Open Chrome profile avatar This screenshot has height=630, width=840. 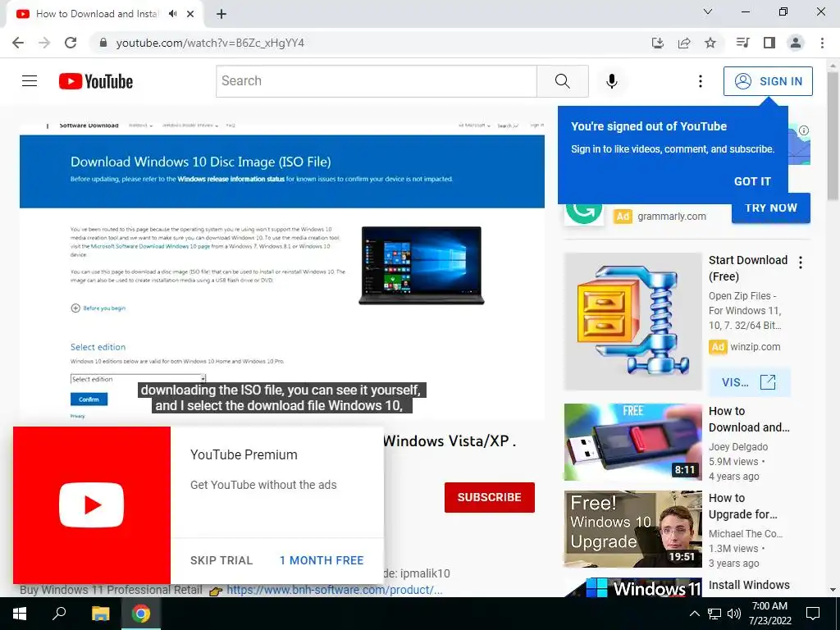click(796, 43)
